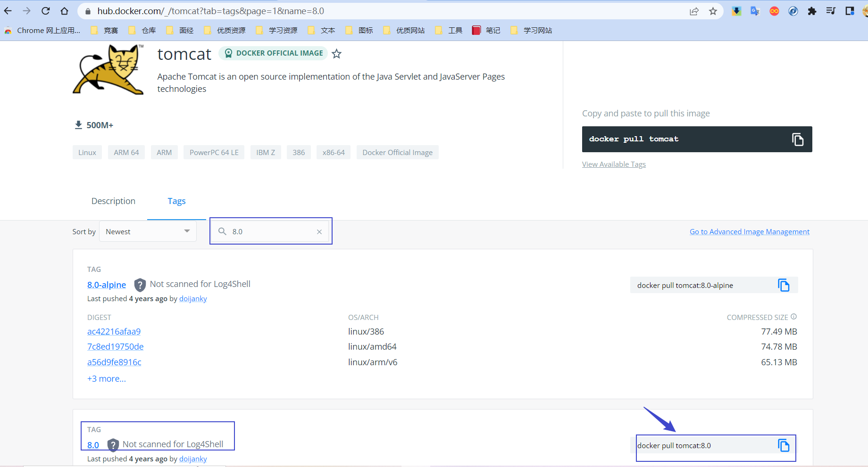The image size is (868, 467).
Task: Open Go to Advanced Image Management
Action: coord(749,232)
